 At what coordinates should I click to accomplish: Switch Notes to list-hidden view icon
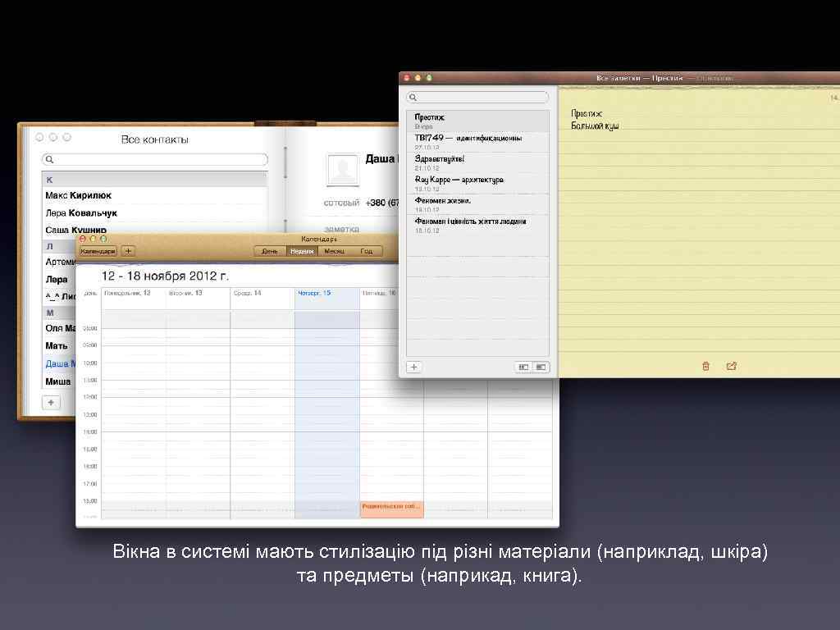[523, 367]
